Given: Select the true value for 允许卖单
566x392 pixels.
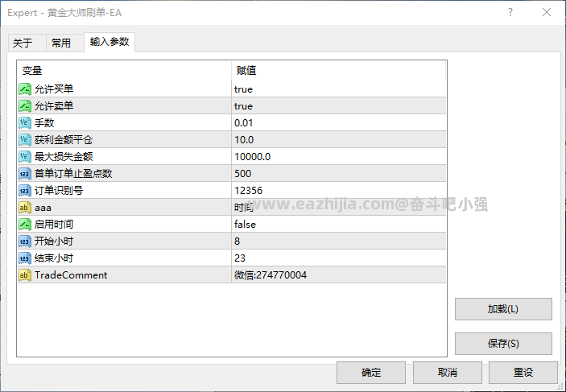Looking at the screenshot, I should click(243, 106).
